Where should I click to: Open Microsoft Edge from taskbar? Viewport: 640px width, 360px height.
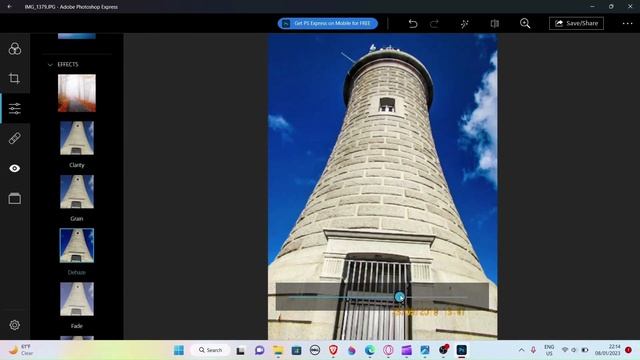370,350
